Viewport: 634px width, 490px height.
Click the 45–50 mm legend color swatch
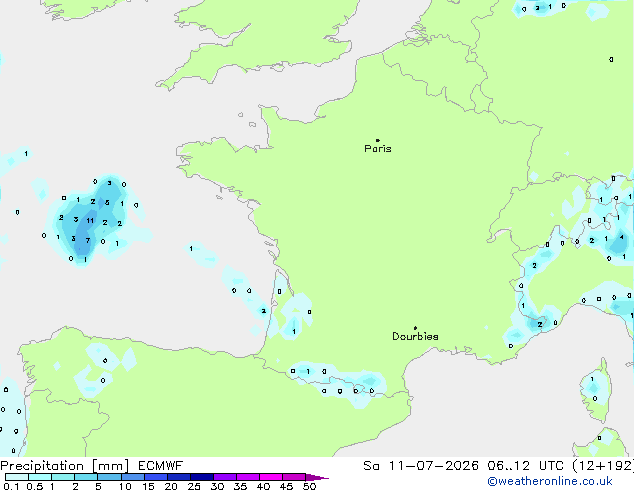294,477
